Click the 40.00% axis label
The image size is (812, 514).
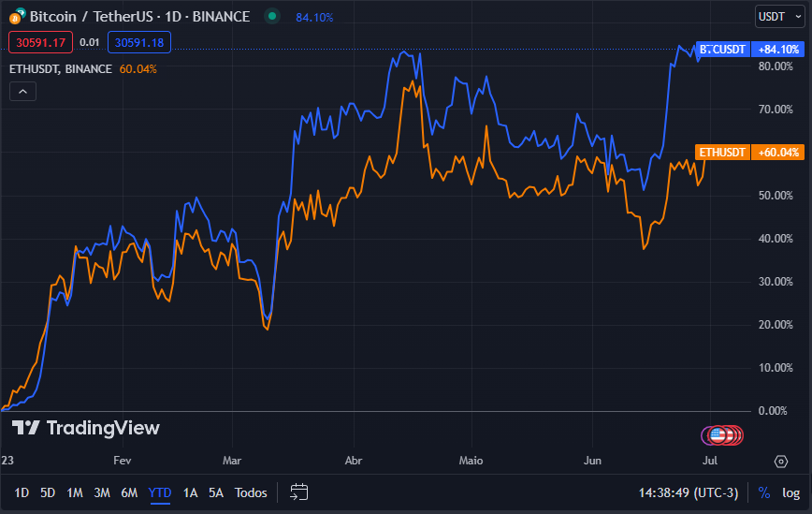[776, 239]
